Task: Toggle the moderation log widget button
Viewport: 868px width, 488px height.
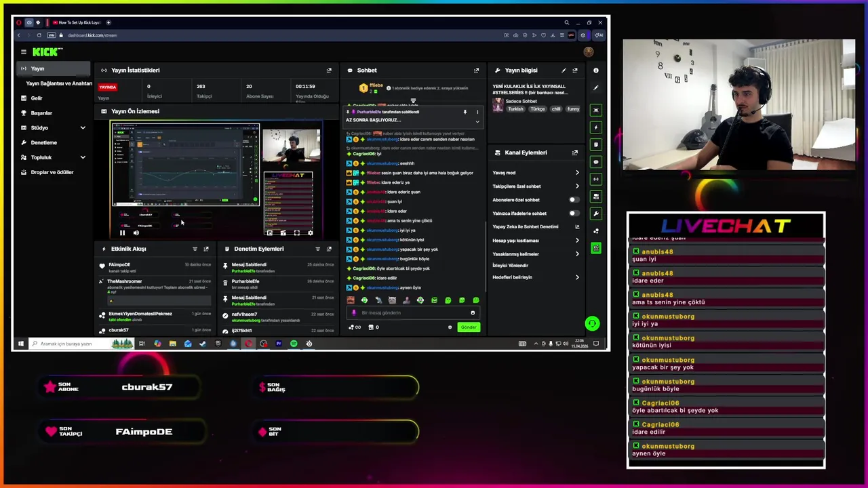Action: click(x=596, y=144)
